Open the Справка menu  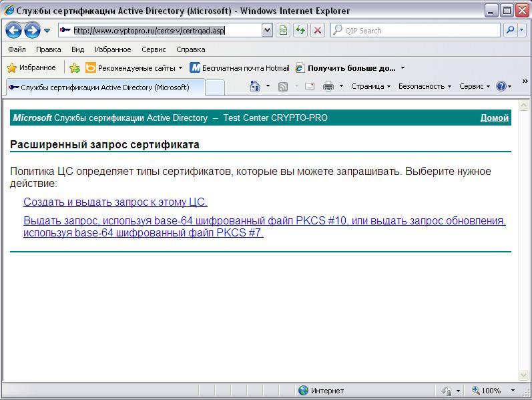(190, 49)
